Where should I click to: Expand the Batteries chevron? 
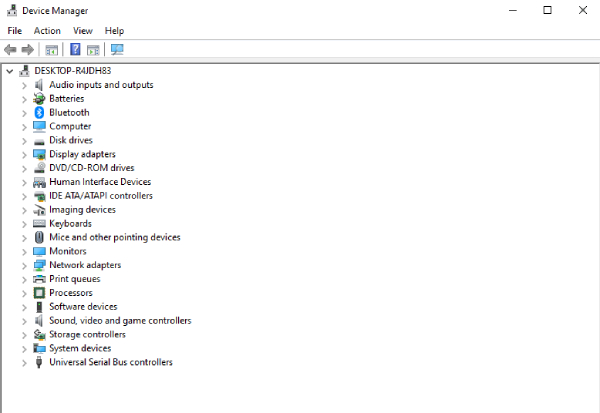tap(24, 99)
